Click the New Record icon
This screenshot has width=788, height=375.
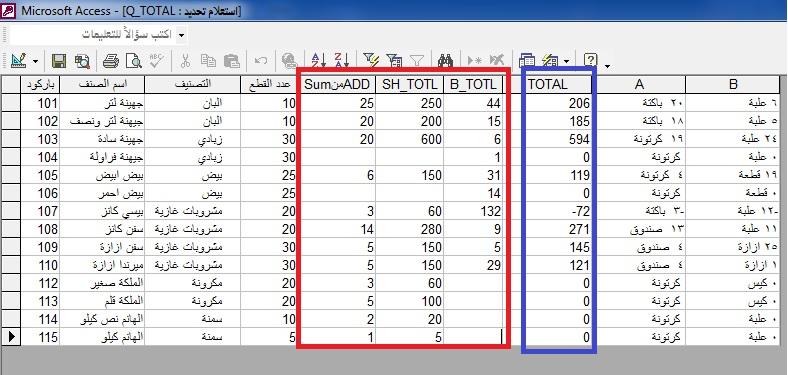pyautogui.click(x=474, y=61)
